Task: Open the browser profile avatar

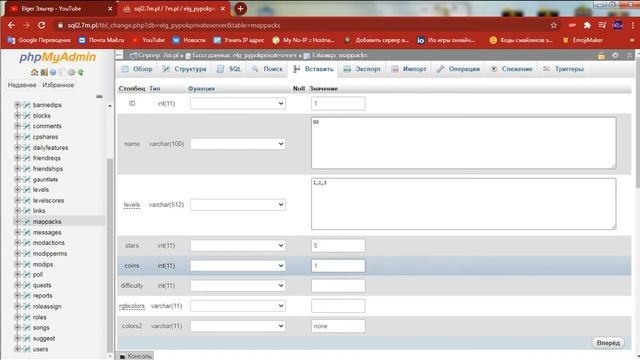Action: click(618, 25)
